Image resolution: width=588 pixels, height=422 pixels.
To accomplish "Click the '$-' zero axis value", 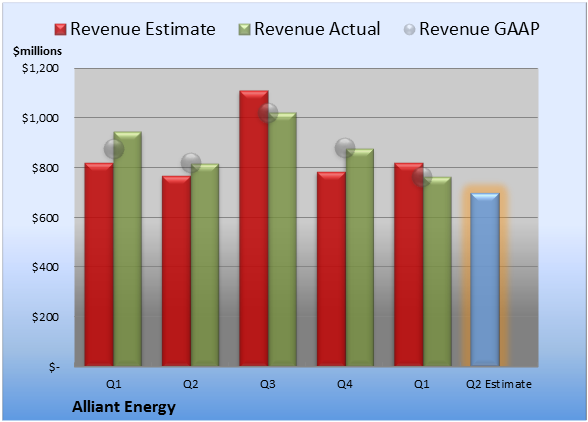I will [54, 367].
